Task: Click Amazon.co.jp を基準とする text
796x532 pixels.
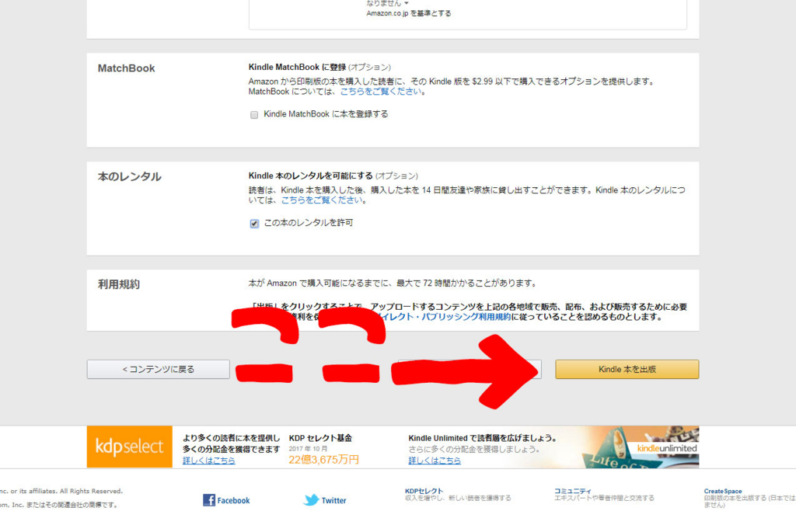Action: [409, 13]
